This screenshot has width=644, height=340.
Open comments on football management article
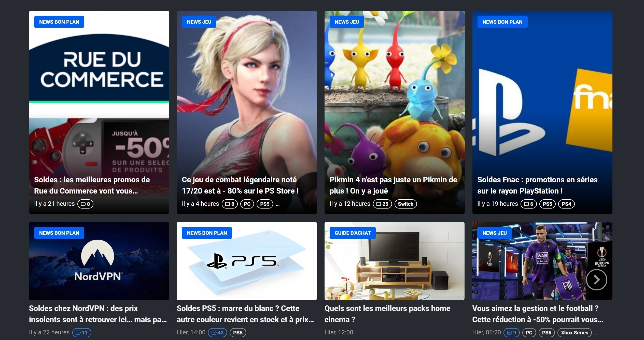pos(511,333)
